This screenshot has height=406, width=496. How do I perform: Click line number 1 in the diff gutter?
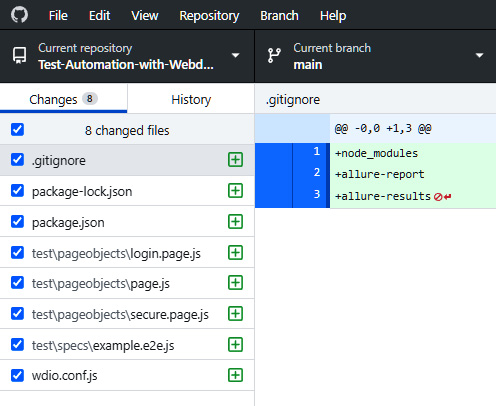coord(317,151)
